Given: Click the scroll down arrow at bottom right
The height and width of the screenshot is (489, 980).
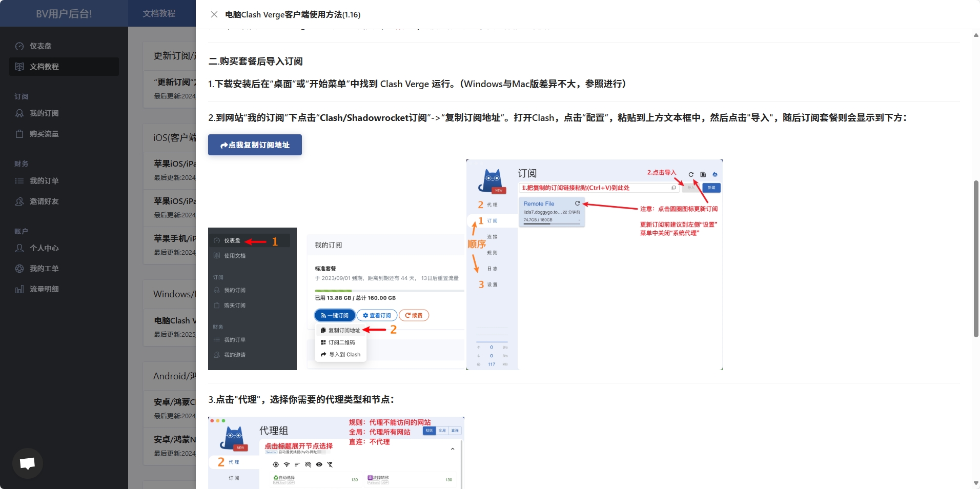Looking at the screenshot, I should 975,483.
